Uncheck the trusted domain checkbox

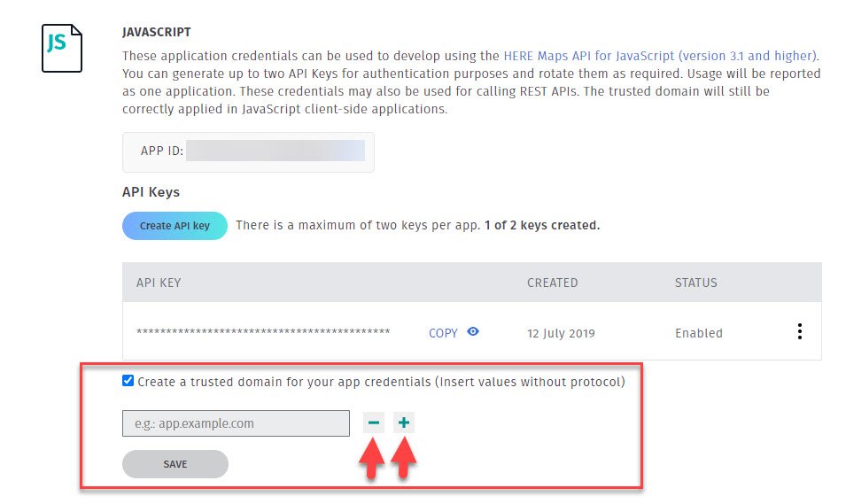(x=128, y=380)
